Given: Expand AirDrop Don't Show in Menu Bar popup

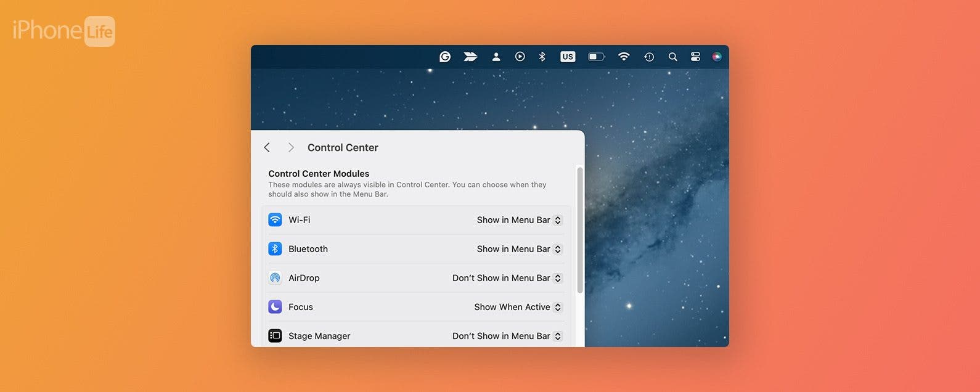Looking at the screenshot, I should 507,278.
